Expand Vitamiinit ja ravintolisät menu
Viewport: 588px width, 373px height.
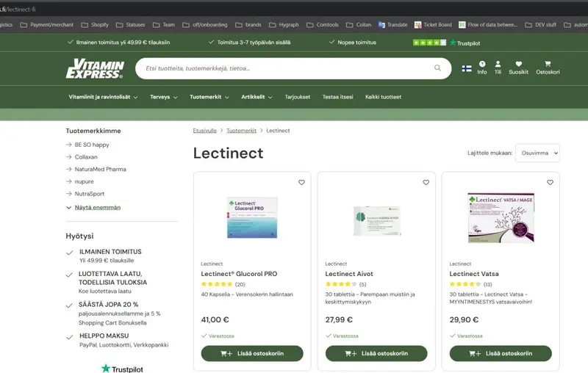[103, 97]
